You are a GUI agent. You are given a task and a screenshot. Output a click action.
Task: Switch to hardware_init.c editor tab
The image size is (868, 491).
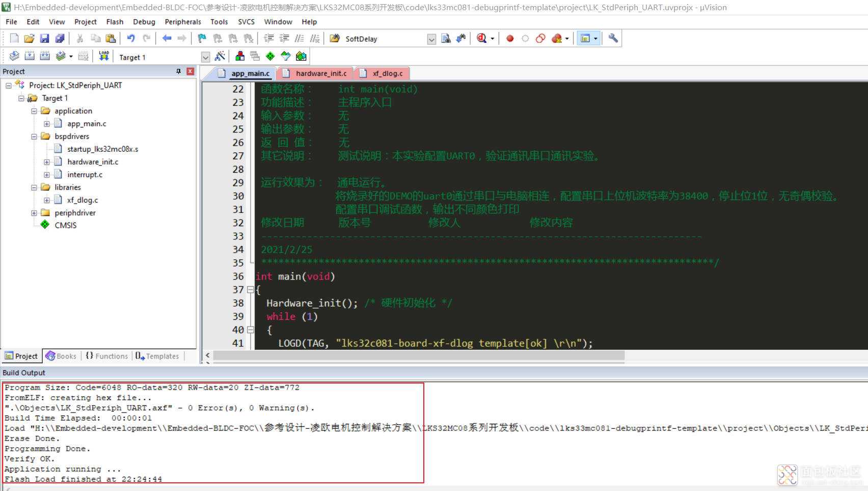315,73
